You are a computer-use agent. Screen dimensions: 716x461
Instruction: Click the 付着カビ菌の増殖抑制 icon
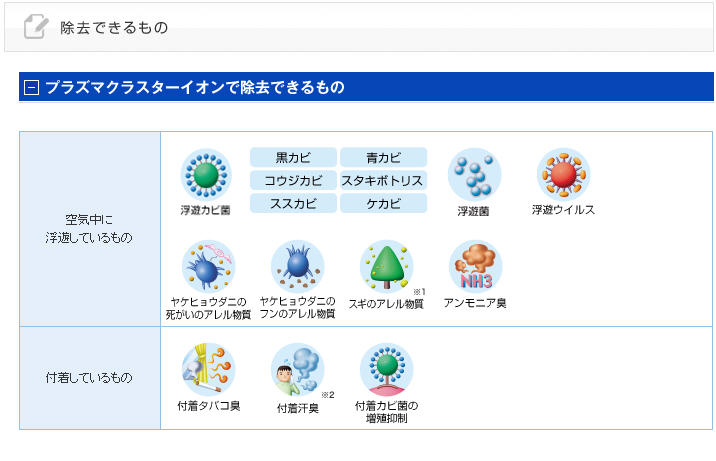(x=387, y=369)
